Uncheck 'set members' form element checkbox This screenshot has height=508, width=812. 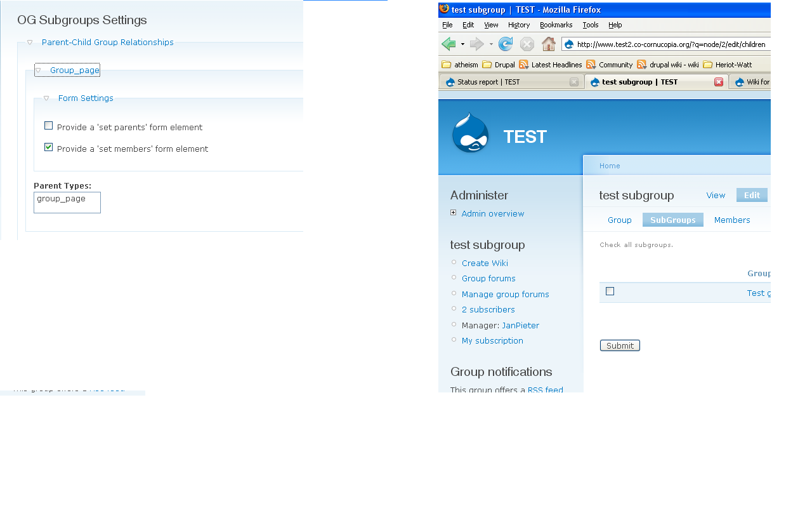[48, 147]
